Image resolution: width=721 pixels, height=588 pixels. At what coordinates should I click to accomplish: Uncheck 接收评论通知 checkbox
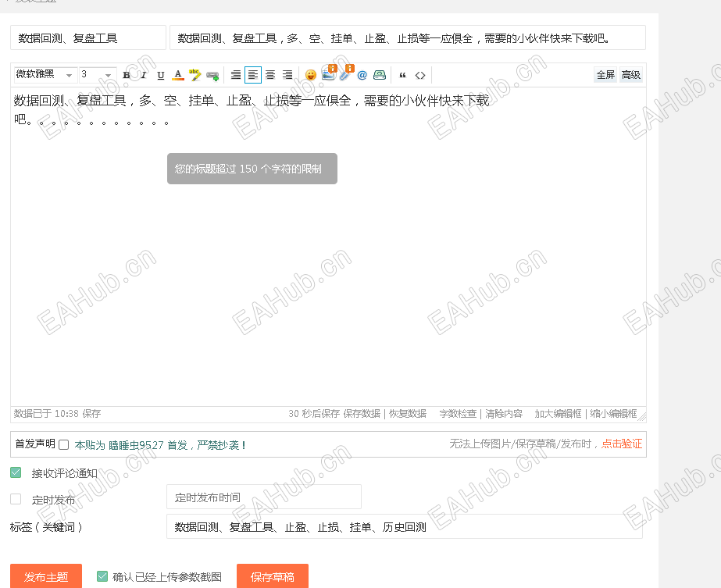coord(16,472)
